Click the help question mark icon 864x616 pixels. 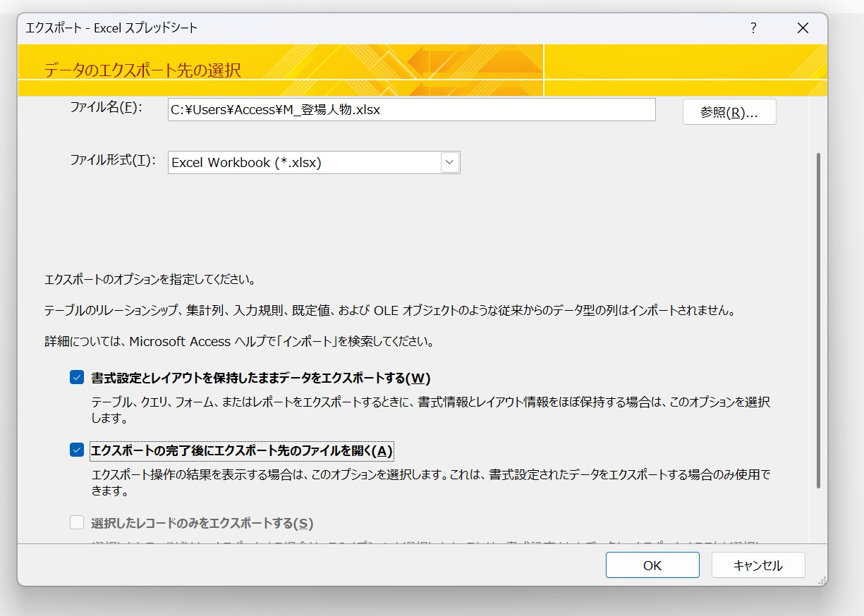coord(753,28)
